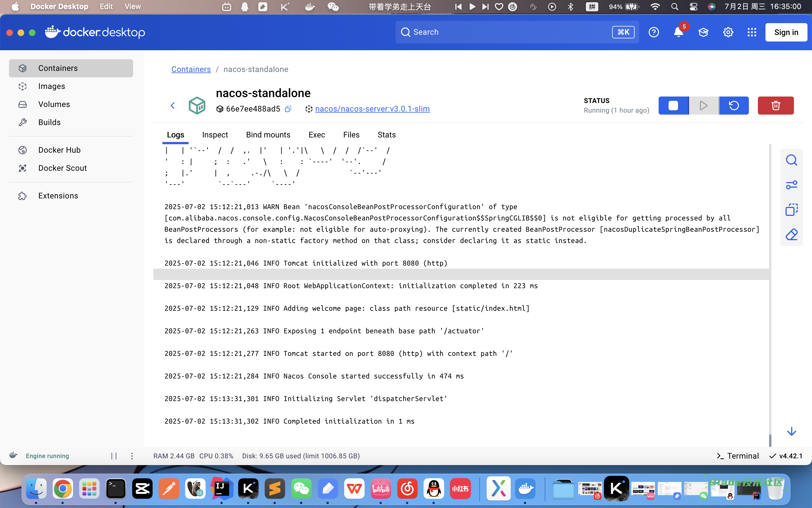The height and width of the screenshot is (508, 812).
Task: Open Chrome from the dock
Action: [x=63, y=489]
